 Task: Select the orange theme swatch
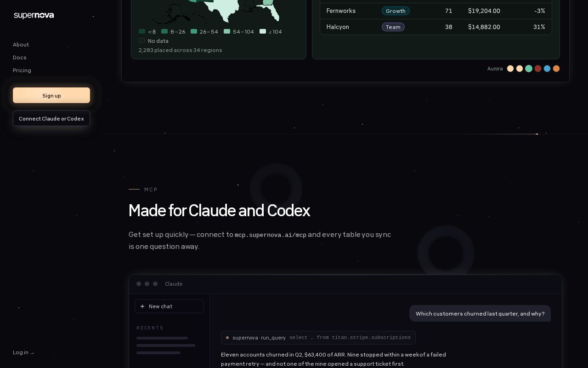[x=556, y=69]
